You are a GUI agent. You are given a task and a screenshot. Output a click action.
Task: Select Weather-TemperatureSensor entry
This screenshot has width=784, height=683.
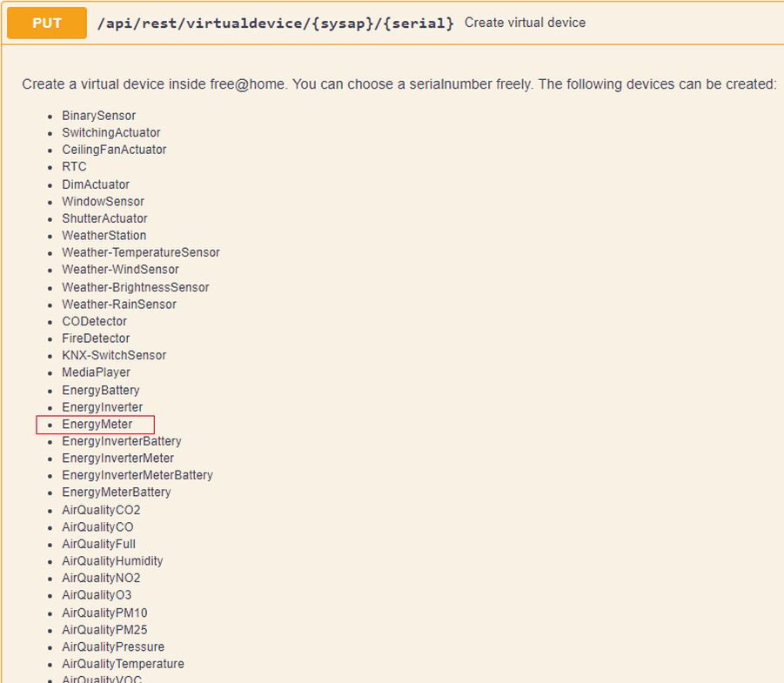click(x=140, y=252)
